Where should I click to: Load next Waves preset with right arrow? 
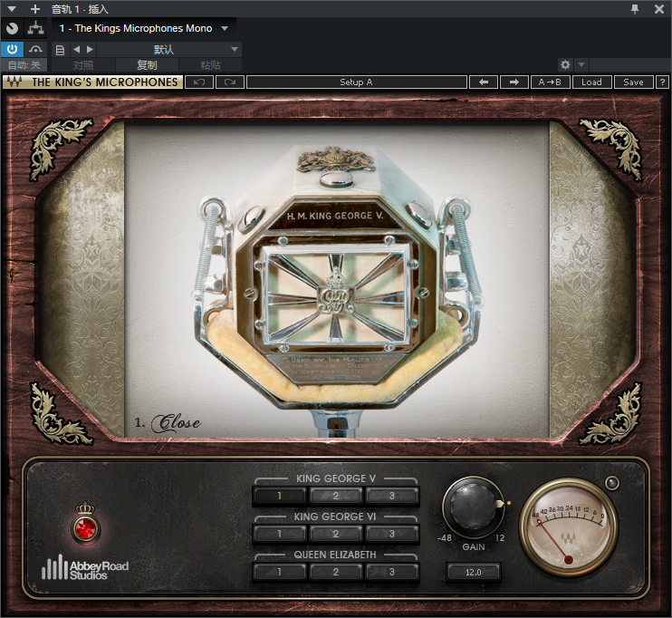[x=514, y=82]
